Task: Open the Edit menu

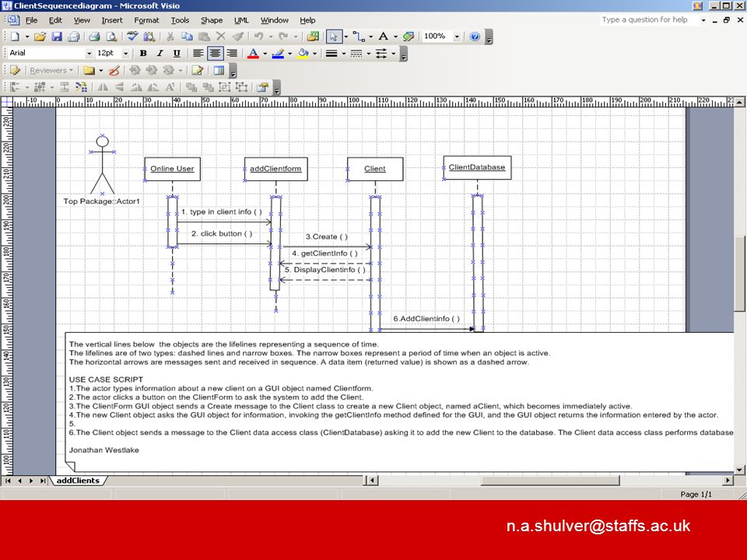Action: pos(55,20)
